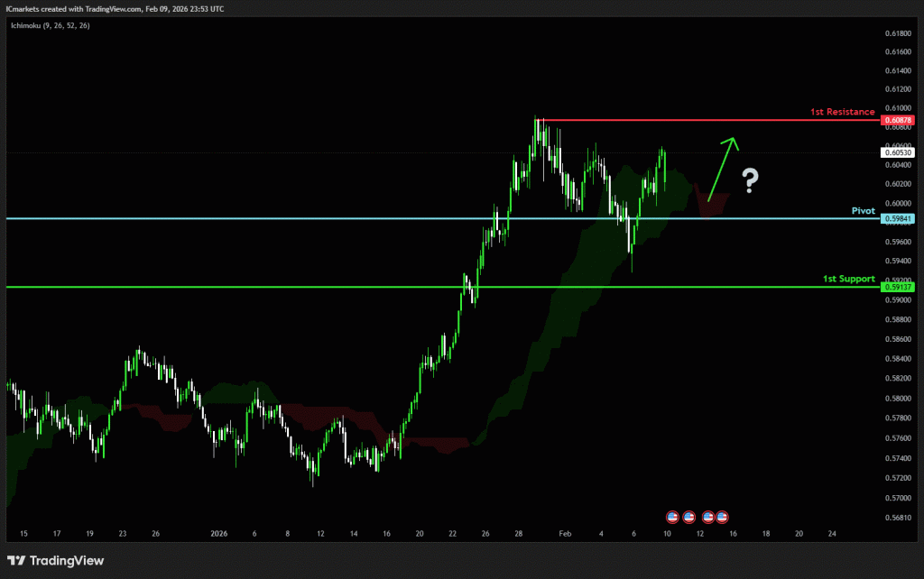
Task: Click the second US economic event flag
Action: pyautogui.click(x=688, y=516)
